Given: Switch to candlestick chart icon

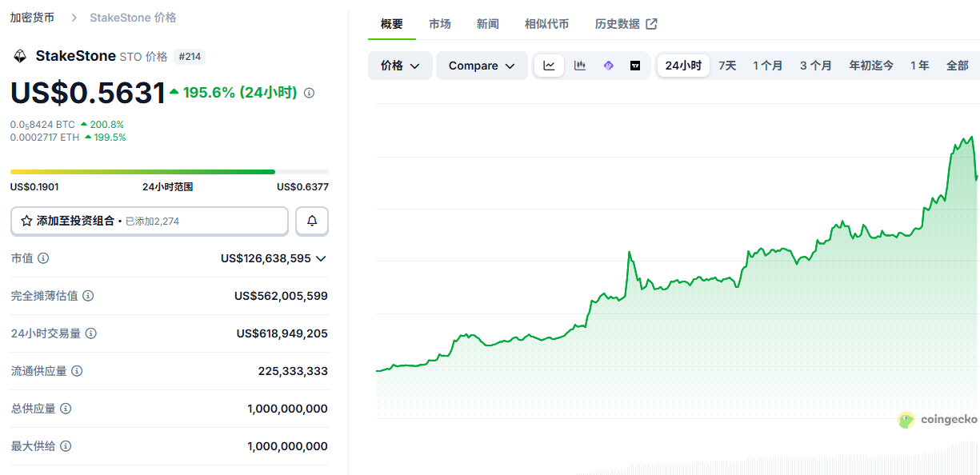Looking at the screenshot, I should (x=579, y=66).
